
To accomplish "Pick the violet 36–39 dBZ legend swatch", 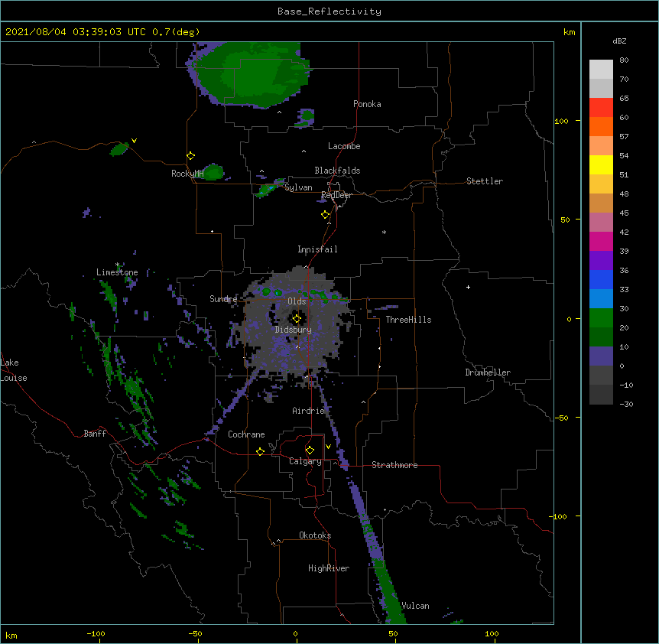I will pos(601,261).
